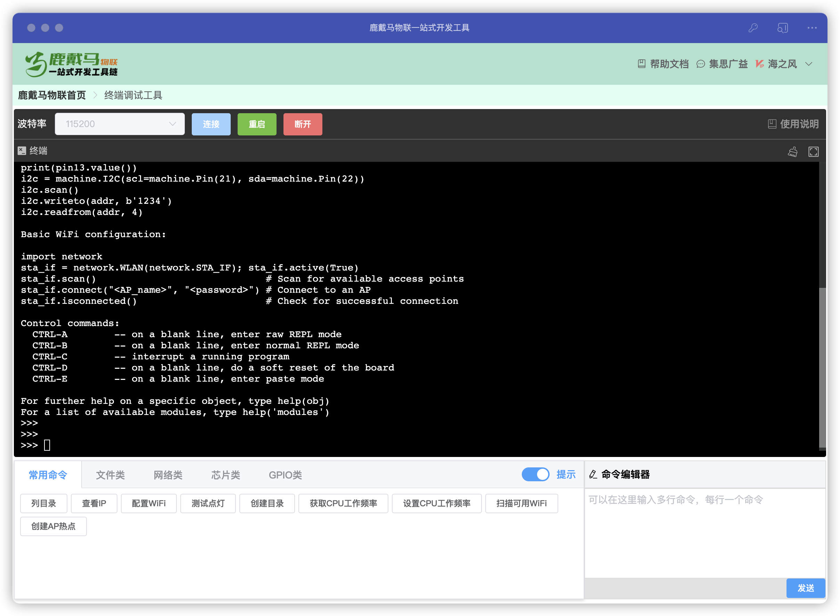Open the 115200 baud rate dropdown
840x616 pixels.
point(120,124)
